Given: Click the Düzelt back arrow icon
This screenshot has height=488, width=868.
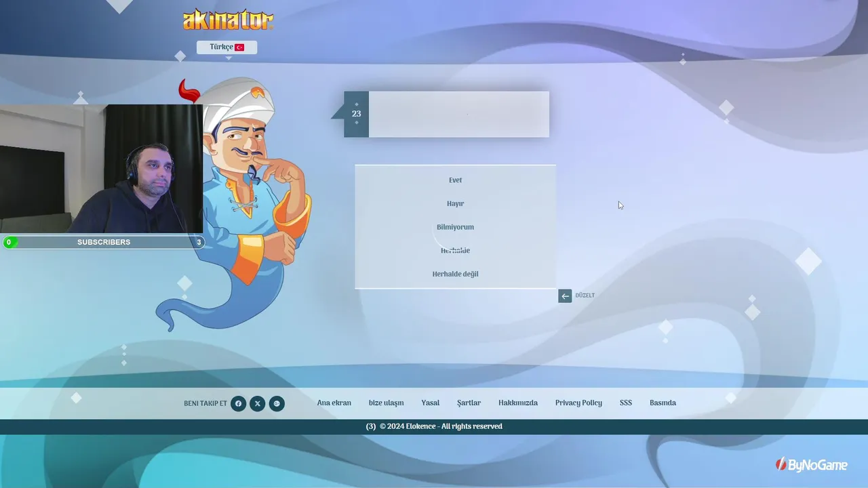Looking at the screenshot, I should [565, 296].
